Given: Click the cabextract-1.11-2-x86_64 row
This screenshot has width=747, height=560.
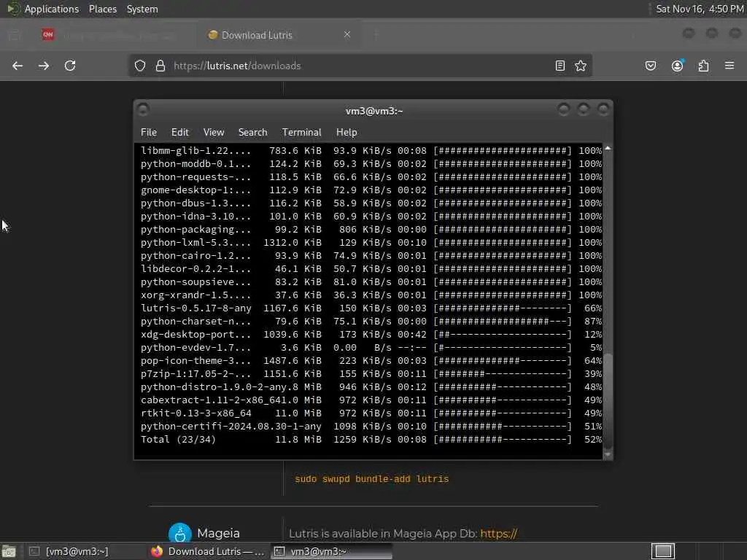Looking at the screenshot, I should pos(371,400).
